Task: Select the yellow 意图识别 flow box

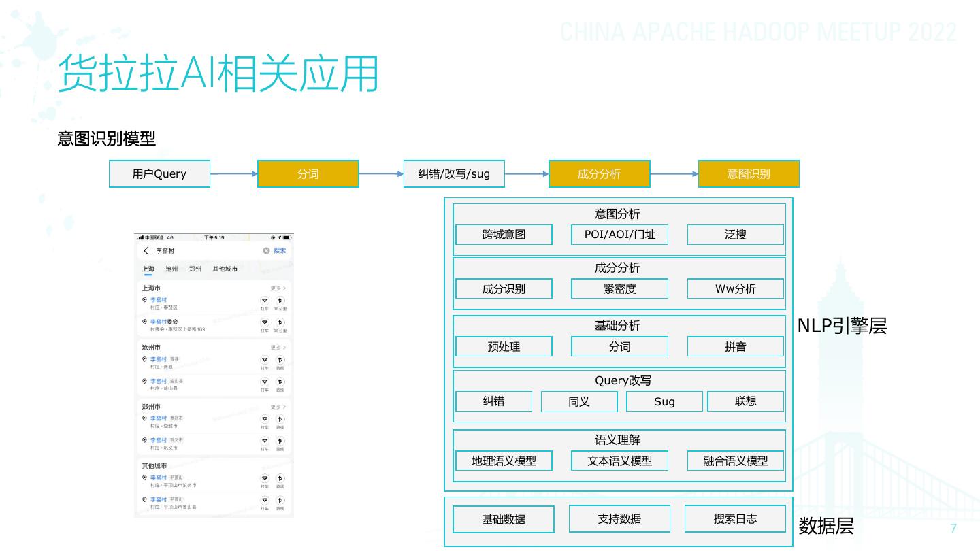Action: 749,173
